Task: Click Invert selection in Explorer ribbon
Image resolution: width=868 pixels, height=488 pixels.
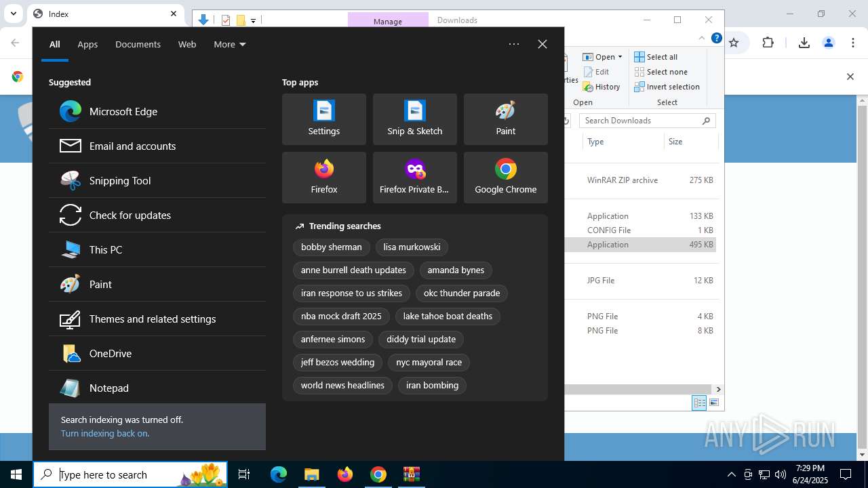Action: [667, 87]
